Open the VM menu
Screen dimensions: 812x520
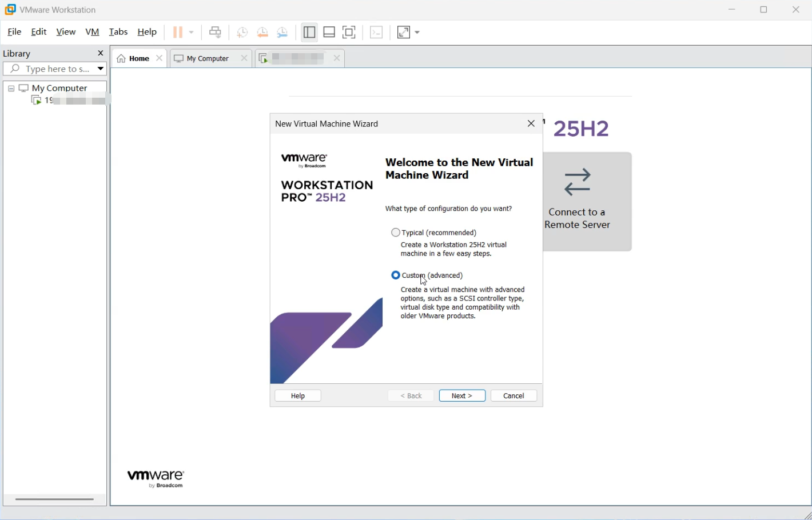coord(92,32)
